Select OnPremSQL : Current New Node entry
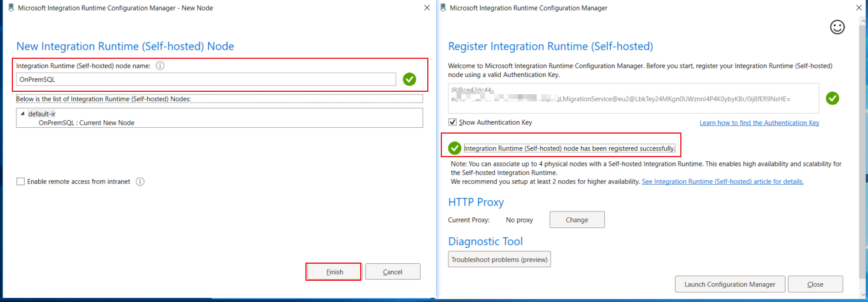Viewport: 868px width, 302px height. click(x=87, y=123)
